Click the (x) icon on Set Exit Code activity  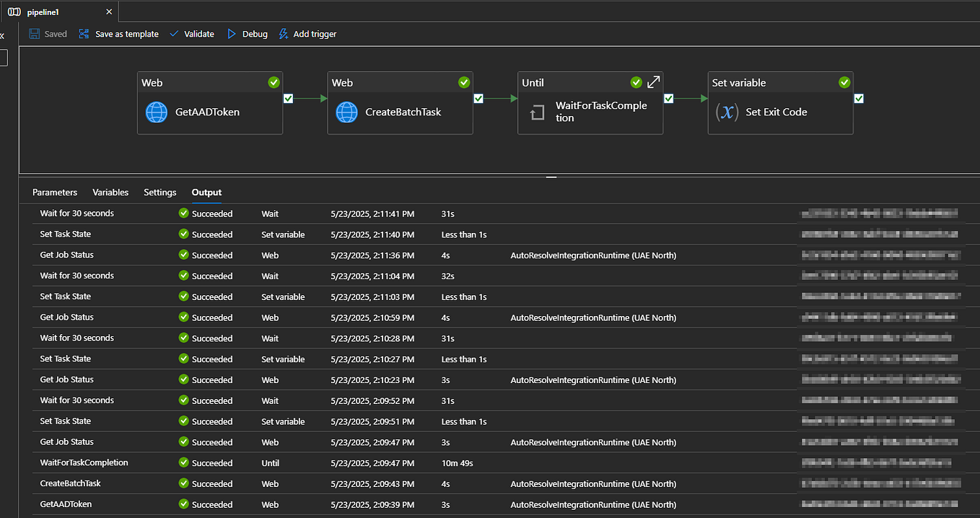pos(727,113)
